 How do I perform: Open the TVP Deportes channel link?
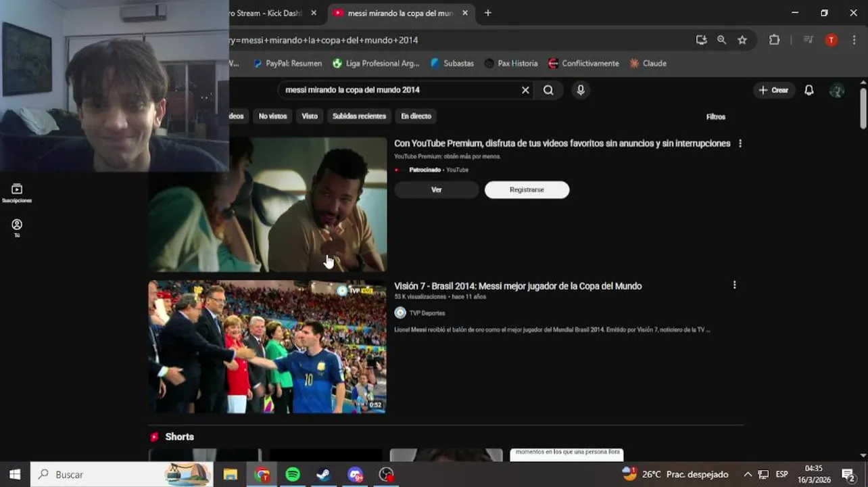click(x=427, y=313)
